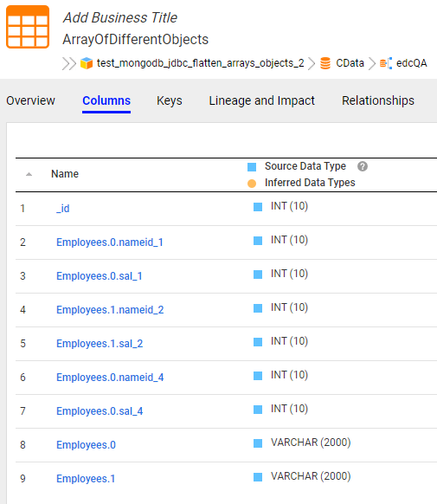The image size is (437, 504).
Task: Switch to the Overview tab
Action: (30, 100)
